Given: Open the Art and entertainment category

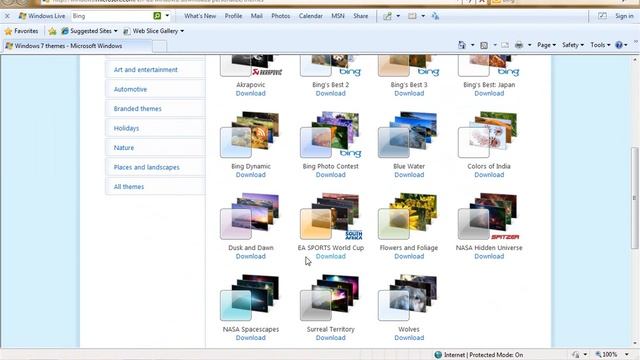Looking at the screenshot, I should (155, 70).
